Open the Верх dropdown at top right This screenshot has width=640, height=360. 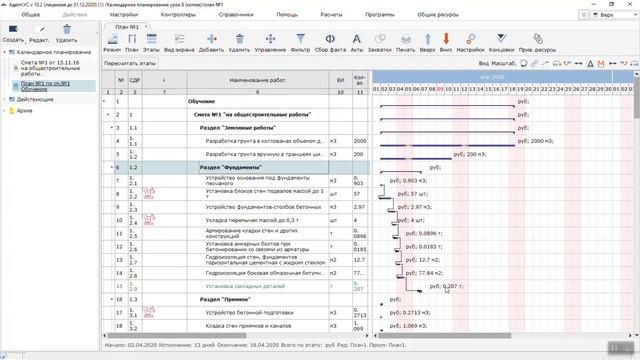tap(615, 15)
